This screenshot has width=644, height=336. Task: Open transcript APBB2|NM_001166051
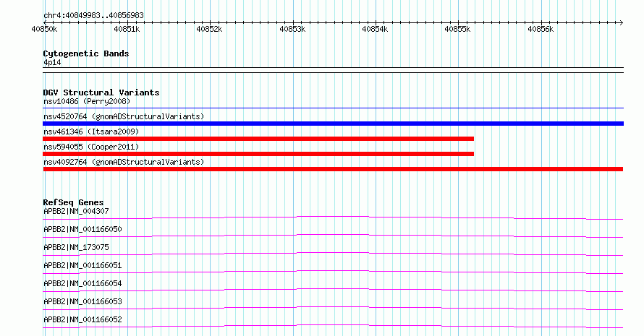tap(82, 265)
